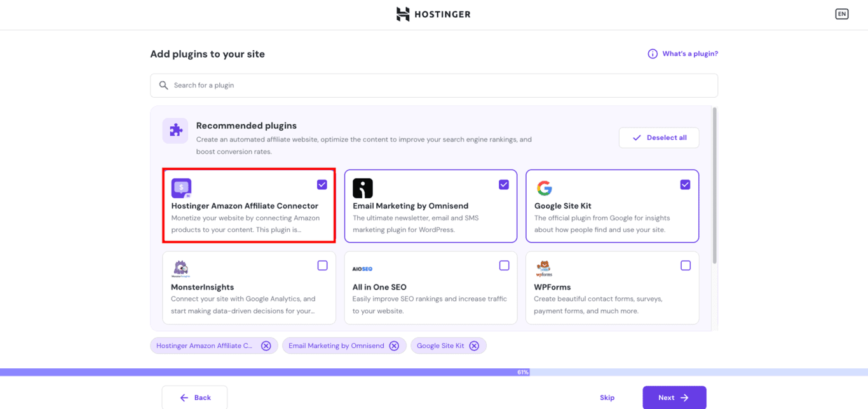
Task: Click the purple puzzle piece icon
Action: coord(175,131)
